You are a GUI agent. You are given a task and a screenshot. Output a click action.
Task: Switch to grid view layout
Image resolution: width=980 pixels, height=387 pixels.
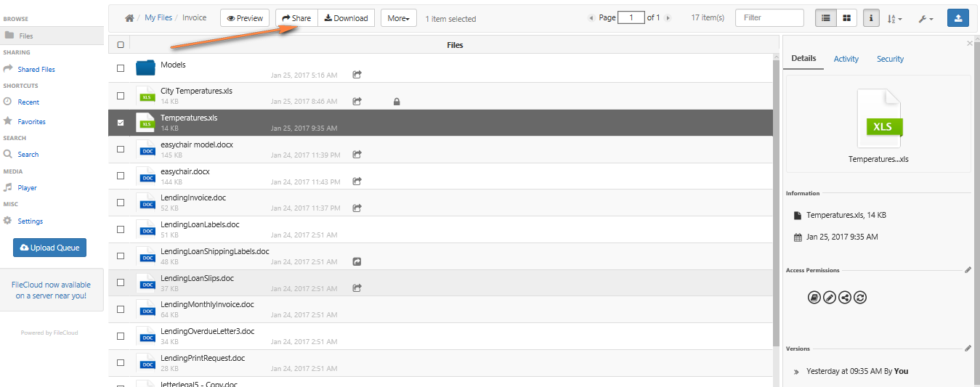[x=846, y=18]
